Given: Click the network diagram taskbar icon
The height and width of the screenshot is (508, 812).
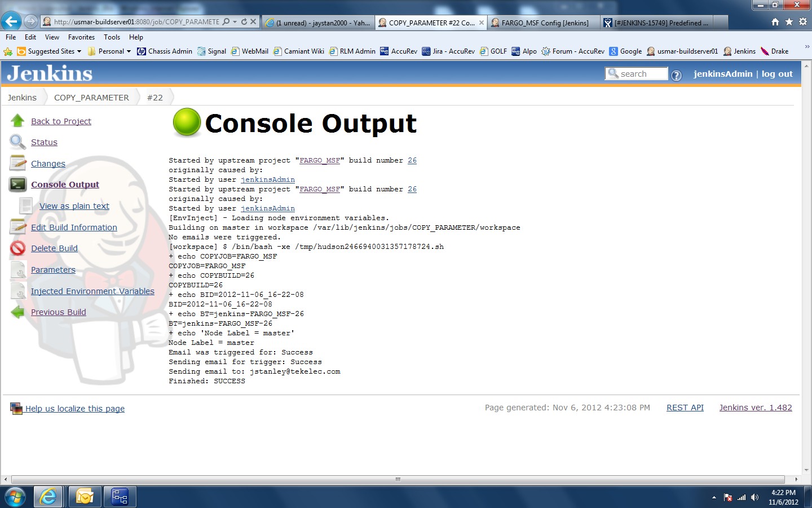Looking at the screenshot, I should point(120,497).
